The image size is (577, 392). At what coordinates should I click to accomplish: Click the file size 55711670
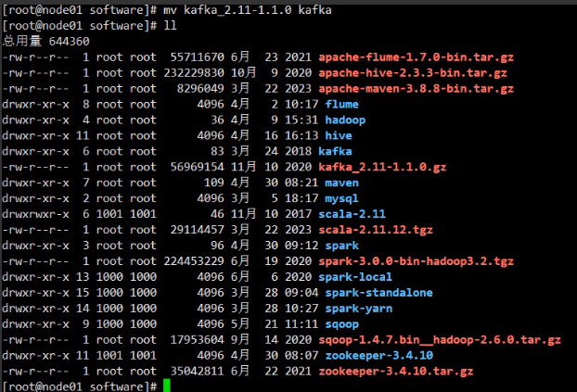tap(198, 57)
